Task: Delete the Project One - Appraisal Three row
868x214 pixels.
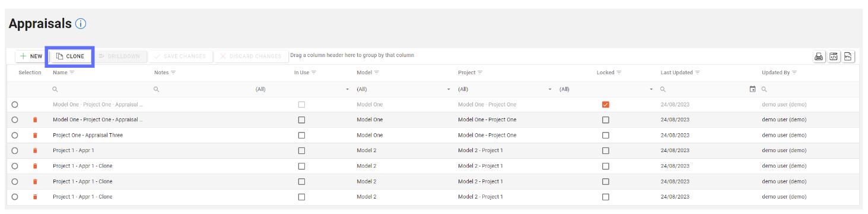Action: [x=35, y=135]
